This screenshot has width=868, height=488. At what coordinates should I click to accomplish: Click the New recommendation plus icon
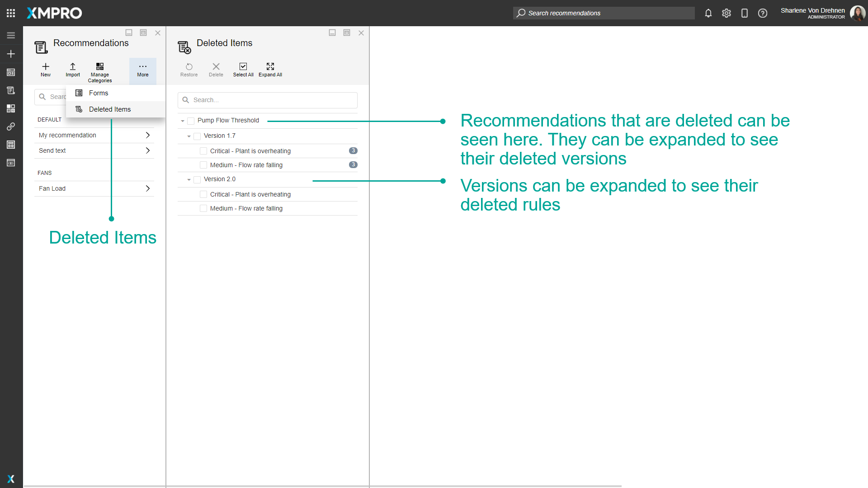46,67
